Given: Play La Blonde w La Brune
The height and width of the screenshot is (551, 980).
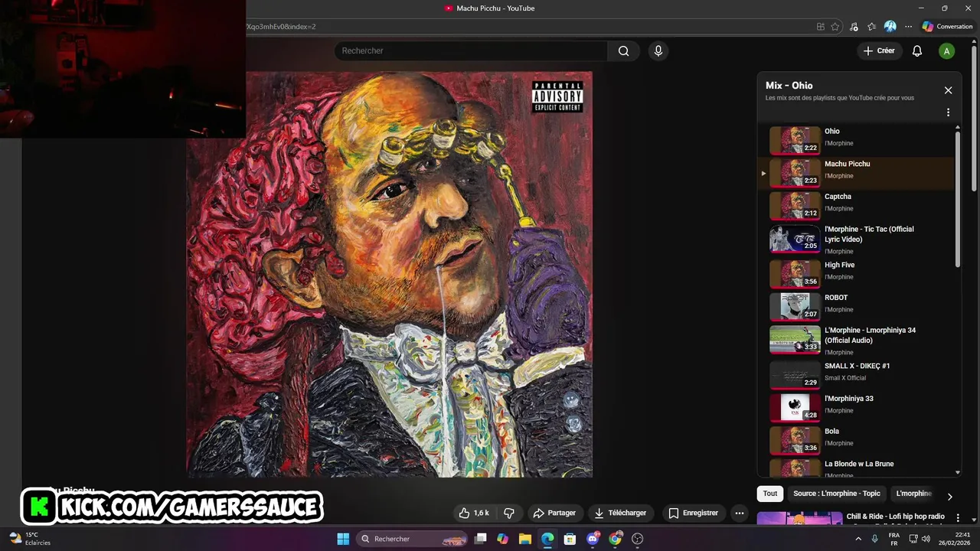Looking at the screenshot, I should 857,468.
